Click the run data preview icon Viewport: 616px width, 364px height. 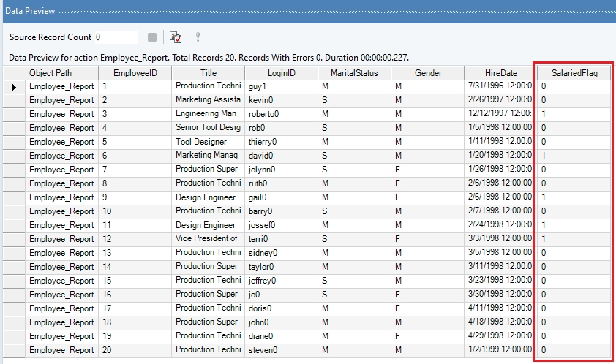click(176, 37)
